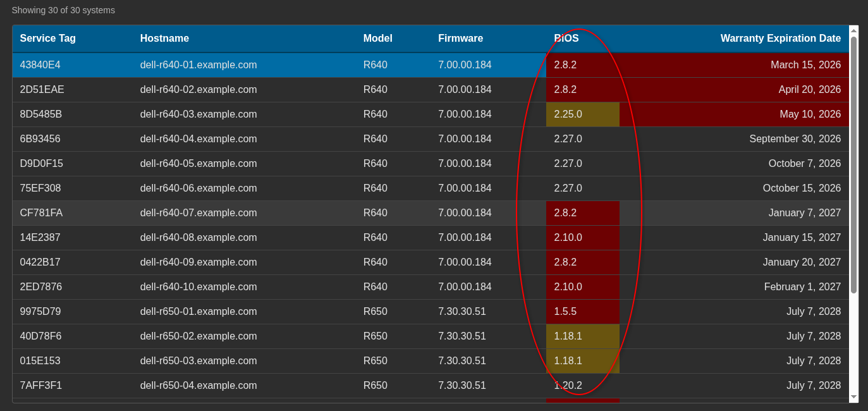Click warranty date April 20, 2026
Screen dimensions: 868x411
coord(810,90)
